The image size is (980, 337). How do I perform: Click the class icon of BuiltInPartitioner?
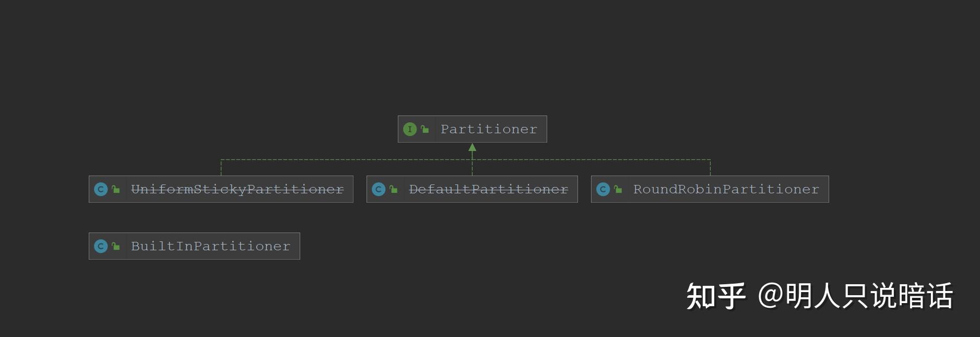coord(101,246)
